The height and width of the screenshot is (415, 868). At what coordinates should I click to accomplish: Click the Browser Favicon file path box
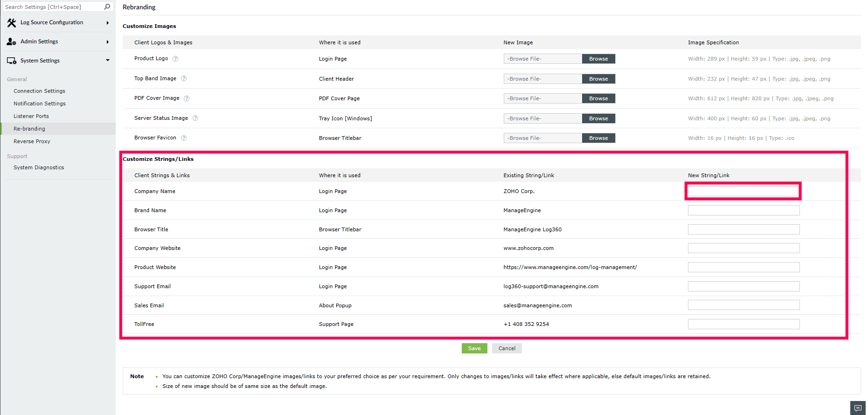pos(543,138)
